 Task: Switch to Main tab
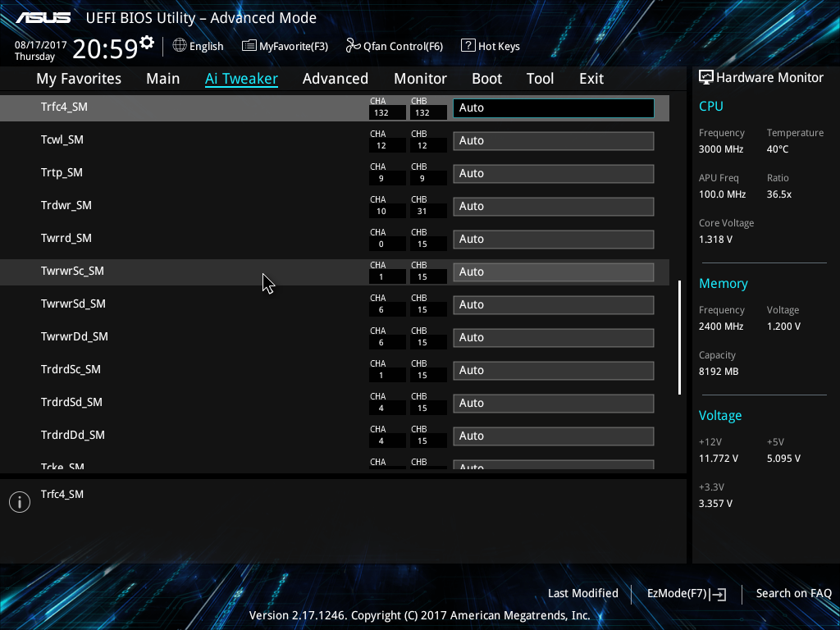point(163,79)
